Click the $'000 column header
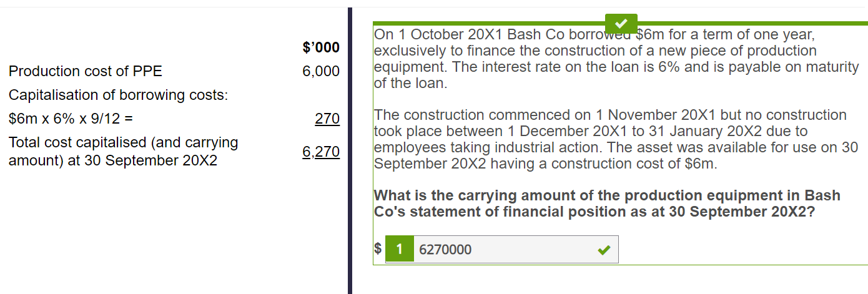Viewport: 868px width, 294px height. point(321,47)
